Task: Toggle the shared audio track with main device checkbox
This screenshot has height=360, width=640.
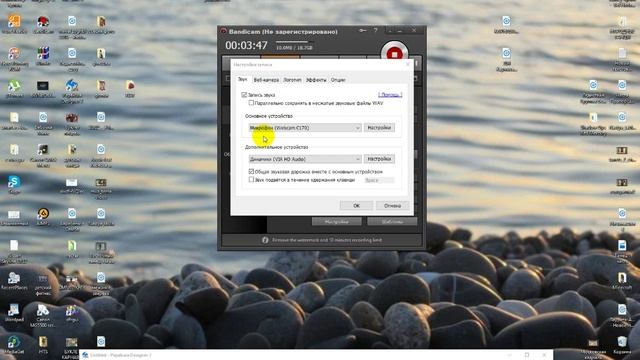Action: pos(251,171)
